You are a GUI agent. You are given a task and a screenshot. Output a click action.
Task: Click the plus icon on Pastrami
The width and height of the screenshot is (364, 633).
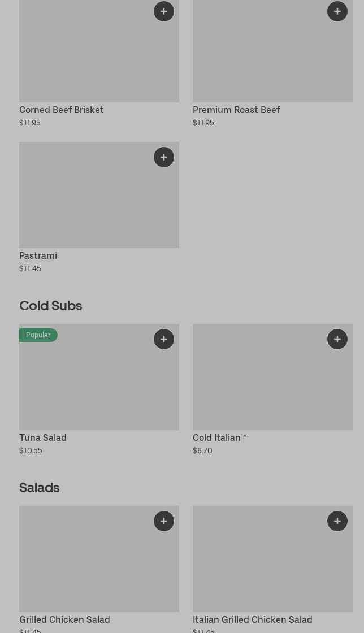[164, 157]
